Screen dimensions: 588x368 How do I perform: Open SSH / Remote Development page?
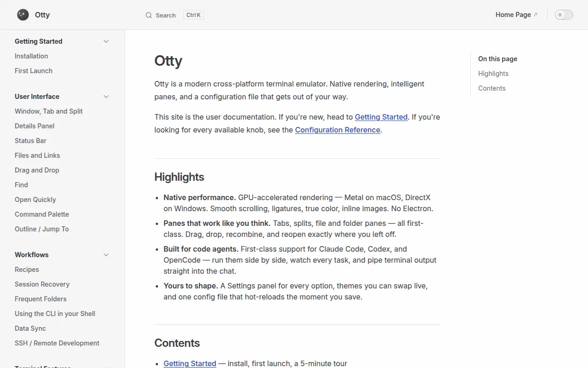[57, 343]
